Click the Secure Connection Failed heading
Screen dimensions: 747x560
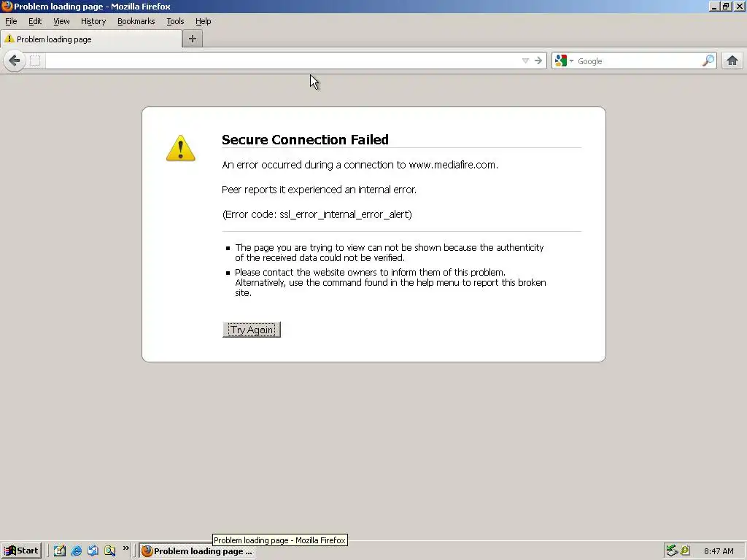[305, 139]
